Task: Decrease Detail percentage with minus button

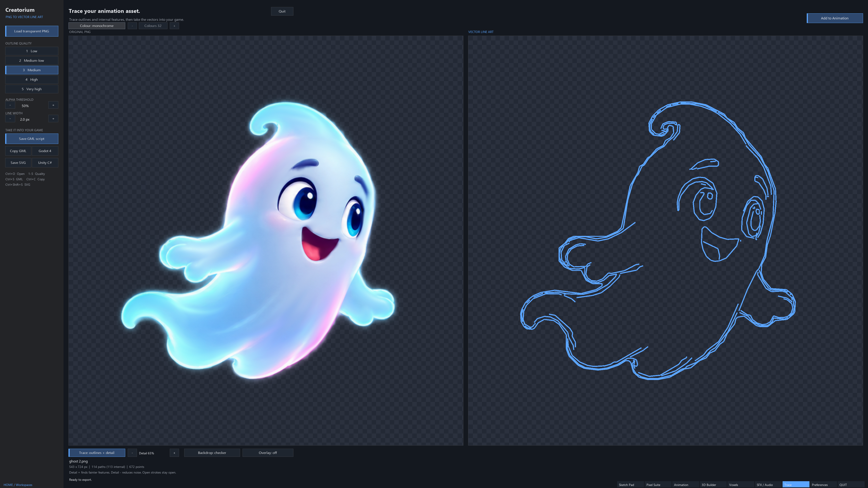Action: pyautogui.click(x=132, y=453)
